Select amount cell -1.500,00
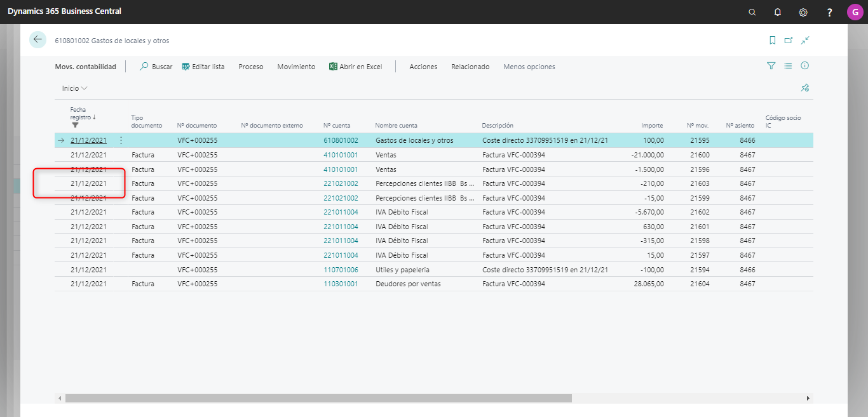Viewport: 868px width, 417px height. click(x=650, y=169)
